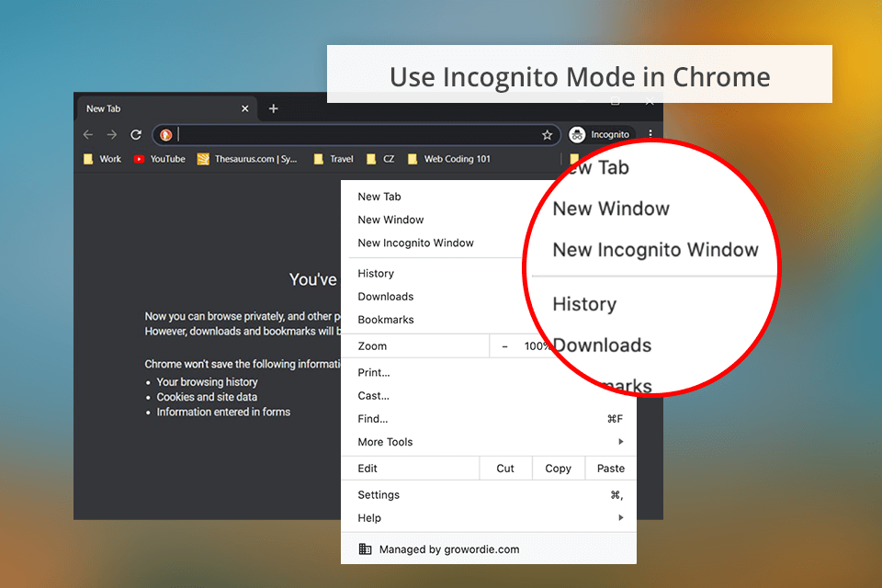The image size is (882, 588).
Task: Expand the Help submenu
Action: (x=488, y=517)
